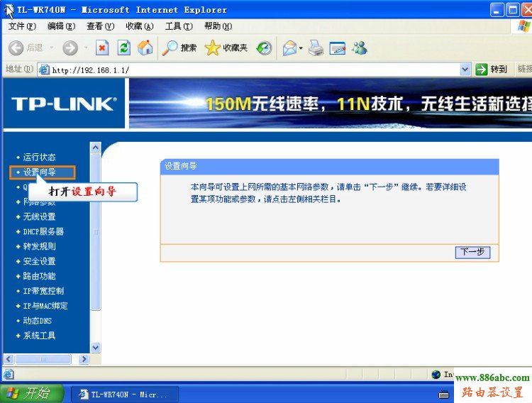This screenshot has height=403, width=532.
Task: Click the address bar URL field
Action: coord(255,70)
